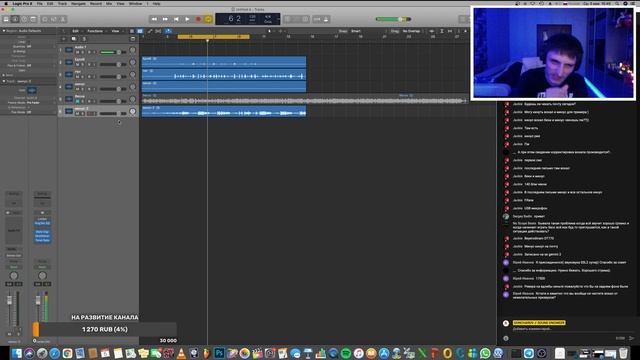Collapse the Track section in Inspector

[4, 81]
